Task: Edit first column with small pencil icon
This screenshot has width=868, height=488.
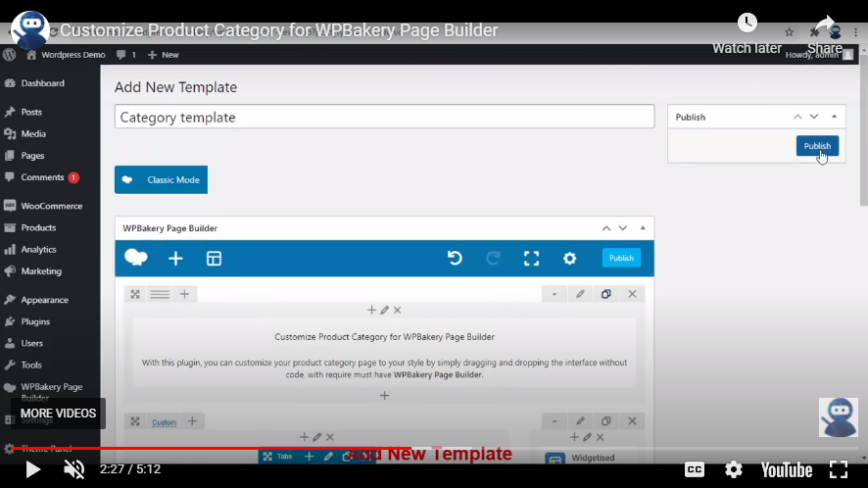Action: pyautogui.click(x=384, y=311)
